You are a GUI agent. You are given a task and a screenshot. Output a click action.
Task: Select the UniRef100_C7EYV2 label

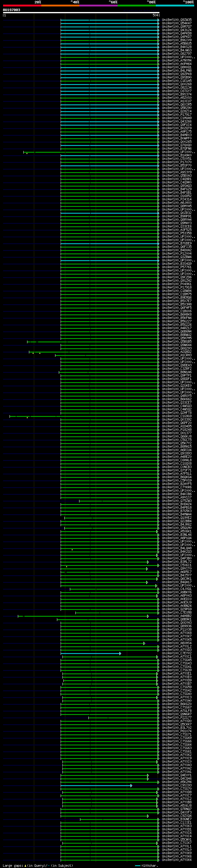pyautogui.click(x=177, y=653)
